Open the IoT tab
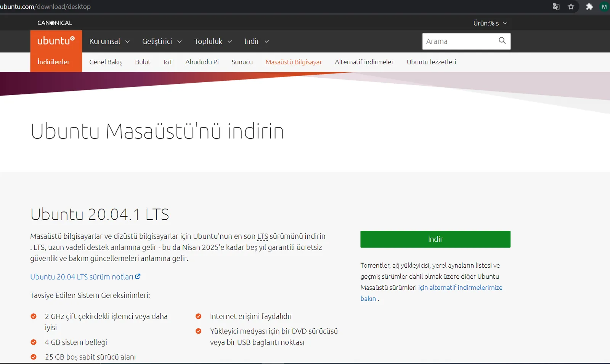 pyautogui.click(x=168, y=62)
